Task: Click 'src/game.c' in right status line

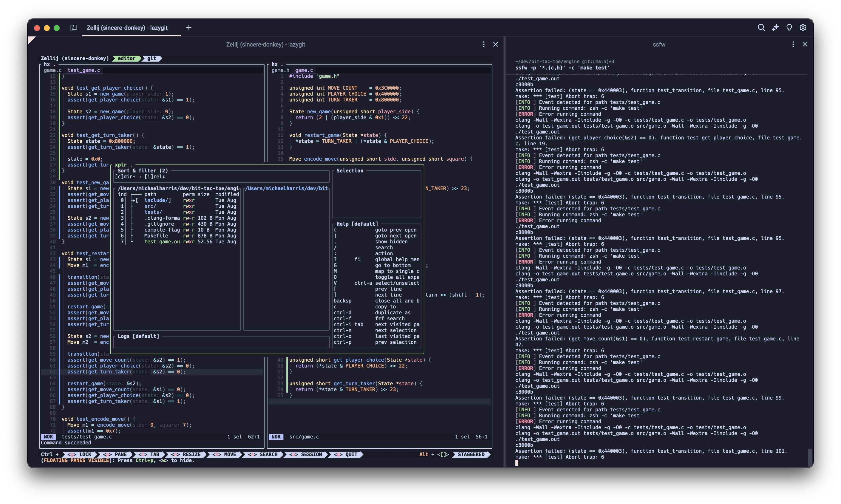Action: 304,437
